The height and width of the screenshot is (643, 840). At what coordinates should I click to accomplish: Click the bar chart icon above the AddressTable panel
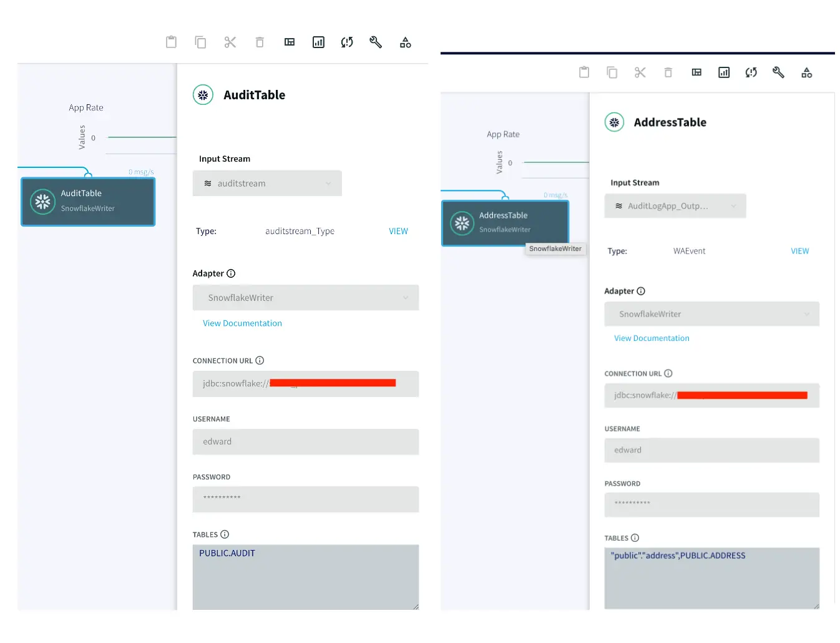pos(724,72)
